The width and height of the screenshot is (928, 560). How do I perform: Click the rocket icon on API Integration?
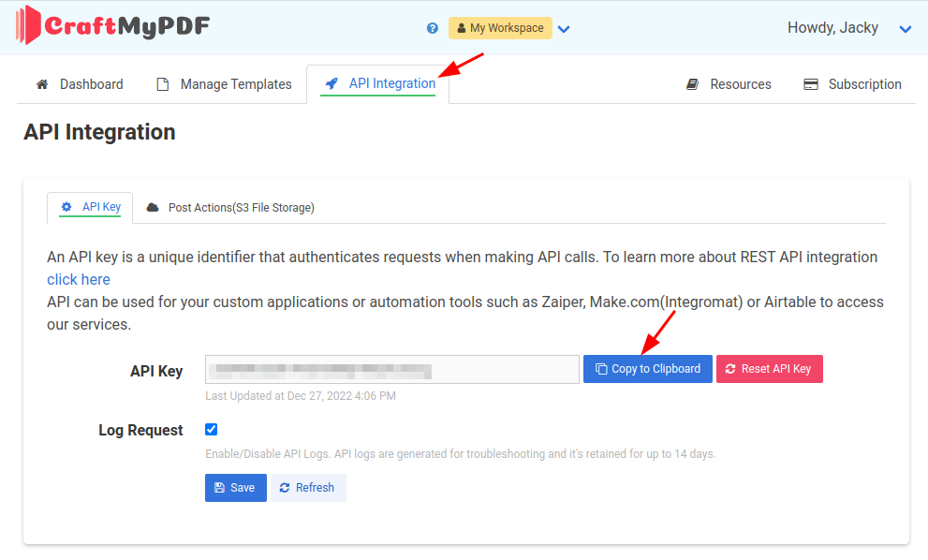click(x=331, y=84)
